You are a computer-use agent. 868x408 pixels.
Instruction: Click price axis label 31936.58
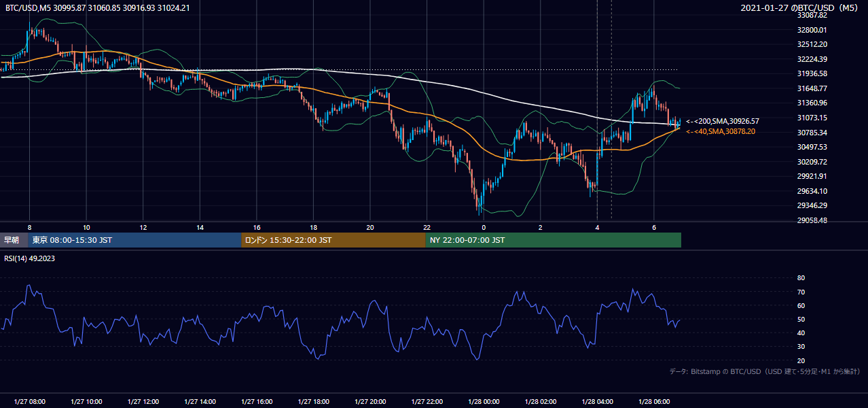point(812,73)
